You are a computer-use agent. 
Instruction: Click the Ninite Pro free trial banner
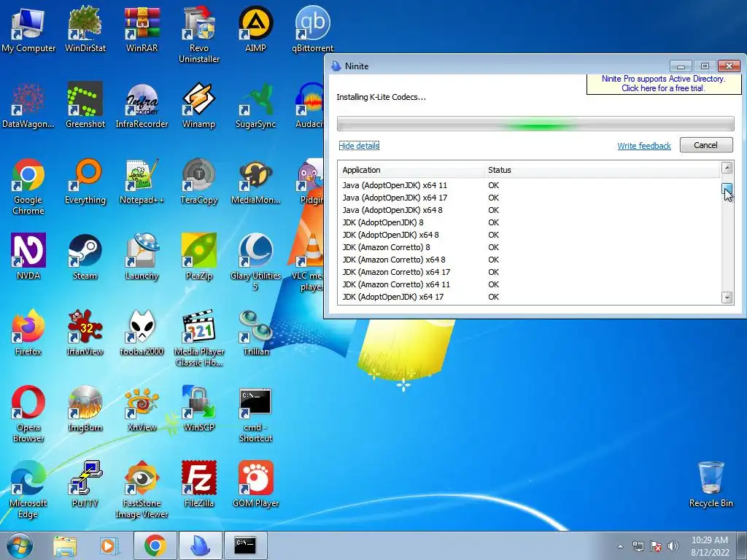click(664, 84)
